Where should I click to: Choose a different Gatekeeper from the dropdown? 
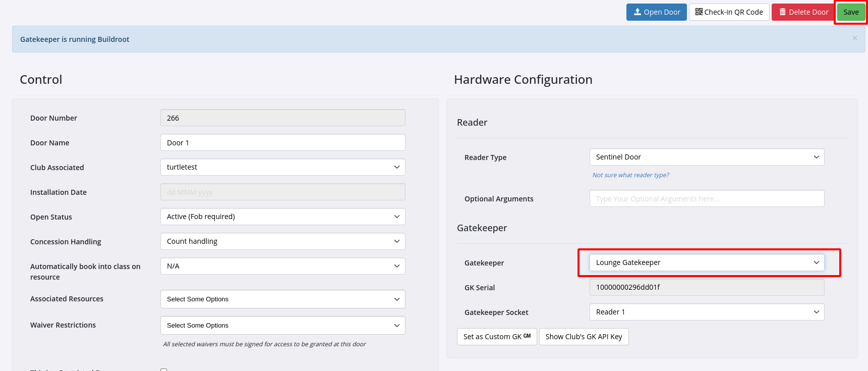(707, 262)
